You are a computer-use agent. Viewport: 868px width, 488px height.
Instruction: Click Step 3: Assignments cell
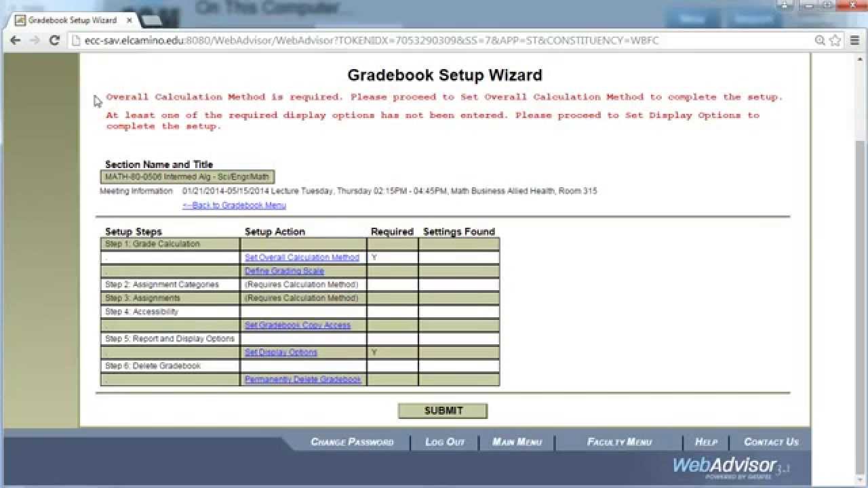170,298
